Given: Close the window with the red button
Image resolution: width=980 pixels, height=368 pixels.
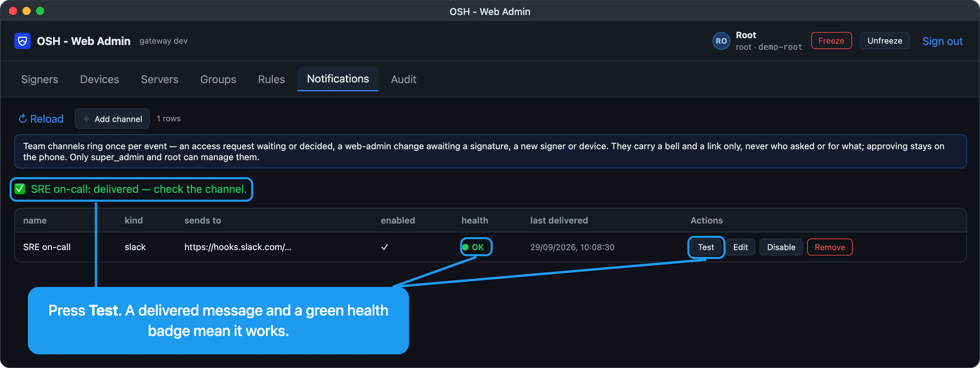Looking at the screenshot, I should click(x=13, y=11).
